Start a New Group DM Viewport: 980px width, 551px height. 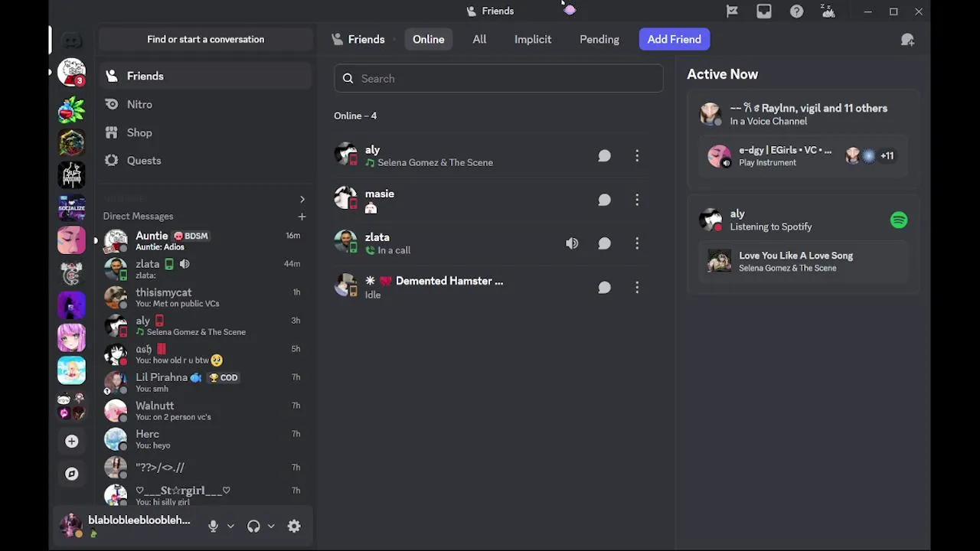click(x=907, y=40)
